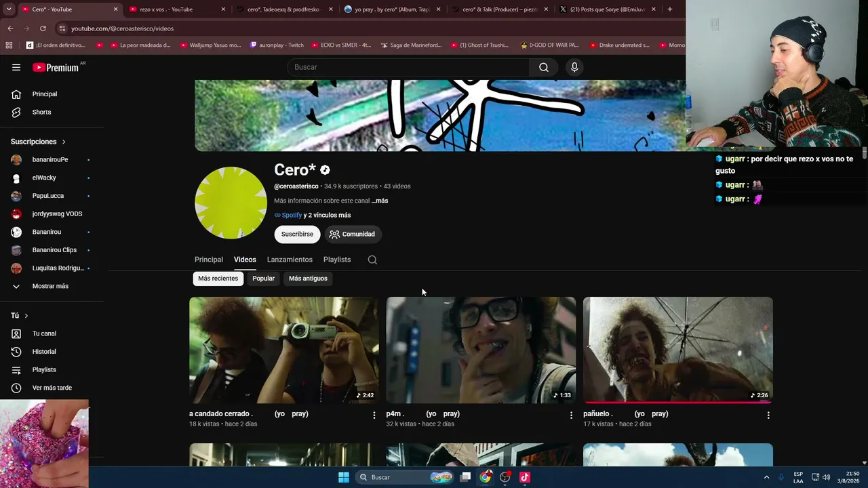
Task: Click the browser address bar URL
Action: point(122,28)
